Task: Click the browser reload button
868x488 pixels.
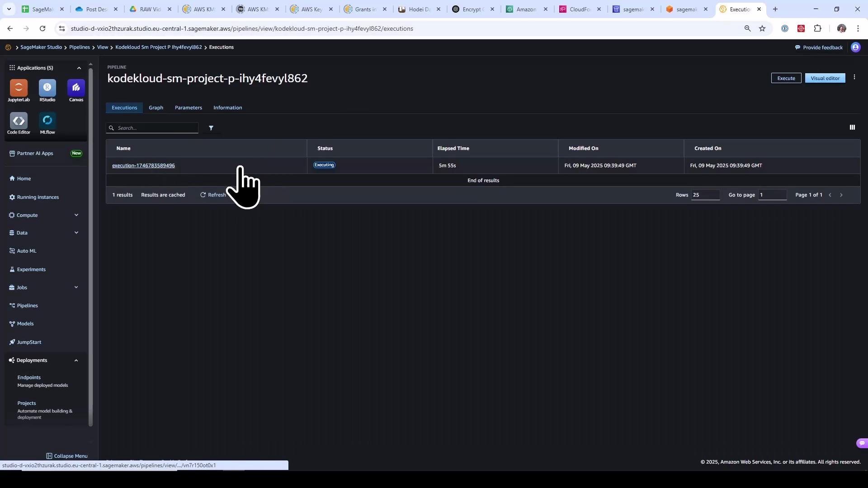Action: [x=42, y=28]
